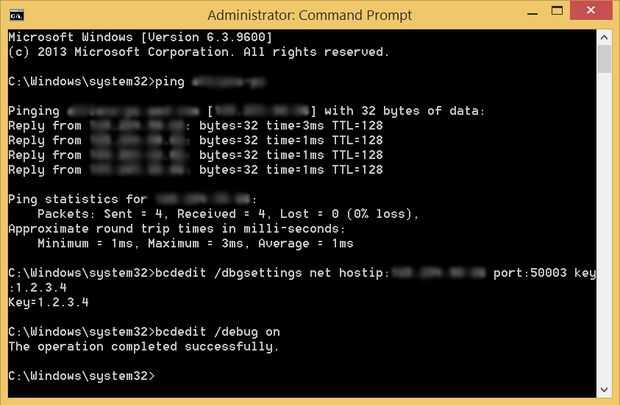This screenshot has width=620, height=405.
Task: Click the scrollbar down arrow
Action: pos(604,387)
